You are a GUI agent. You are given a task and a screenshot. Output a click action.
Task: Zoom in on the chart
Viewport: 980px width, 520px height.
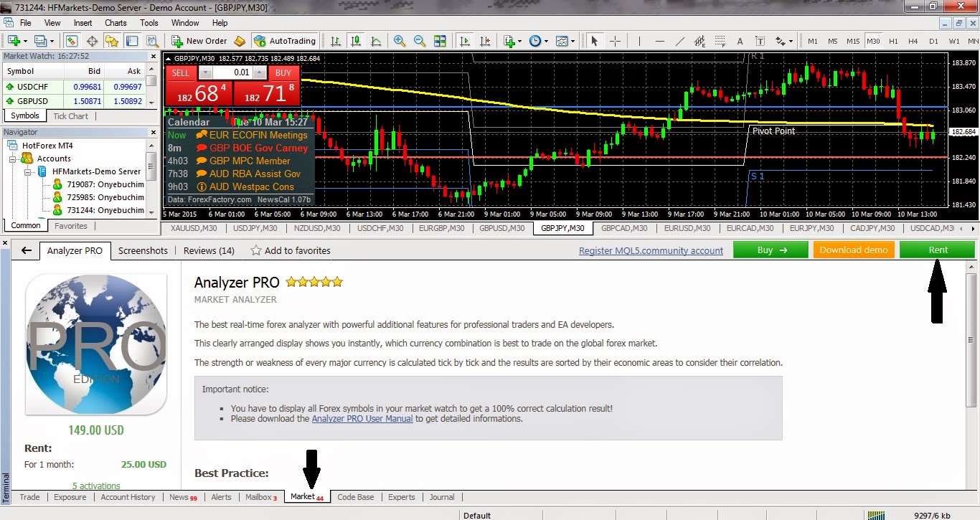coord(400,41)
